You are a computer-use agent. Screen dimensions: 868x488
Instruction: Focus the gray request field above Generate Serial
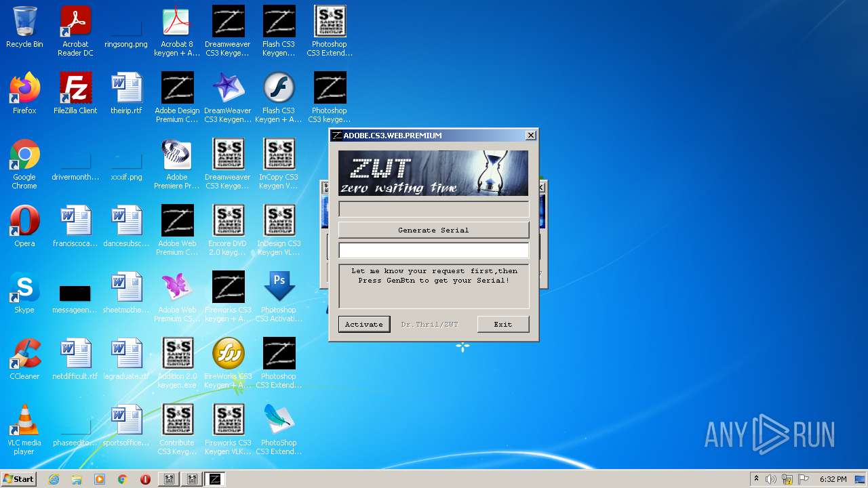[433, 209]
